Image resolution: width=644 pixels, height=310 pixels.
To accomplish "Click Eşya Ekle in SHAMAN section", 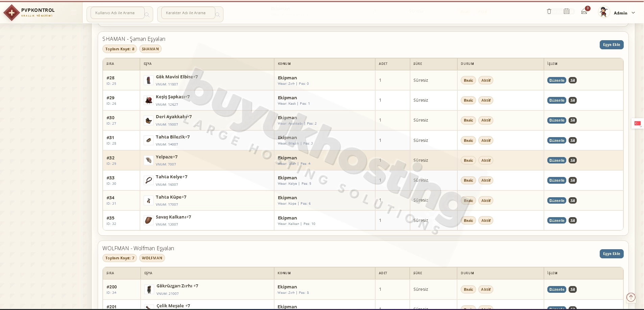I will [x=612, y=45].
